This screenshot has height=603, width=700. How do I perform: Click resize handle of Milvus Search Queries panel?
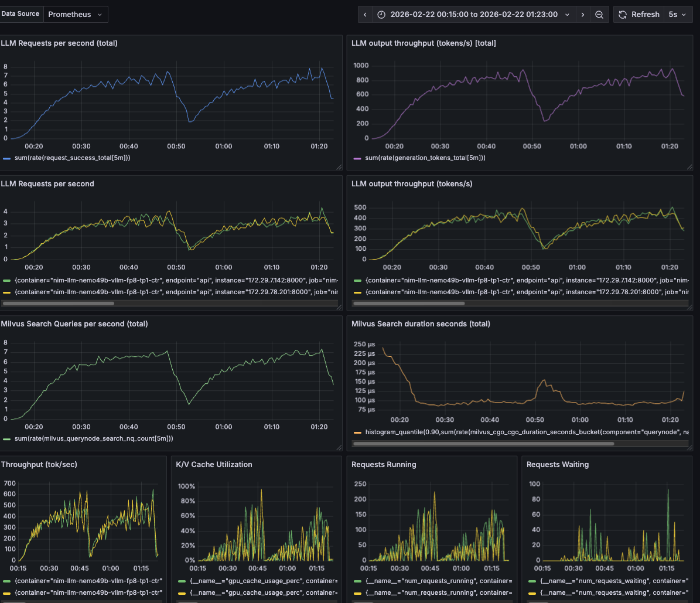pos(339,448)
